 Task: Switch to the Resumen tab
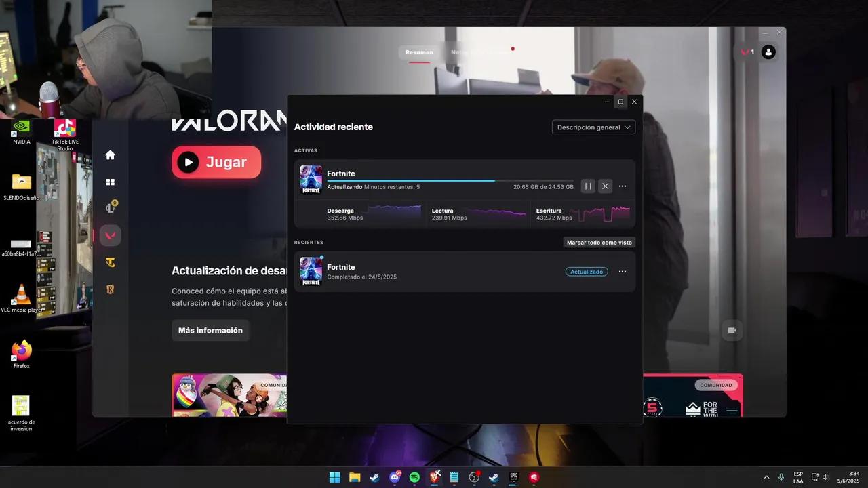pyautogui.click(x=419, y=52)
